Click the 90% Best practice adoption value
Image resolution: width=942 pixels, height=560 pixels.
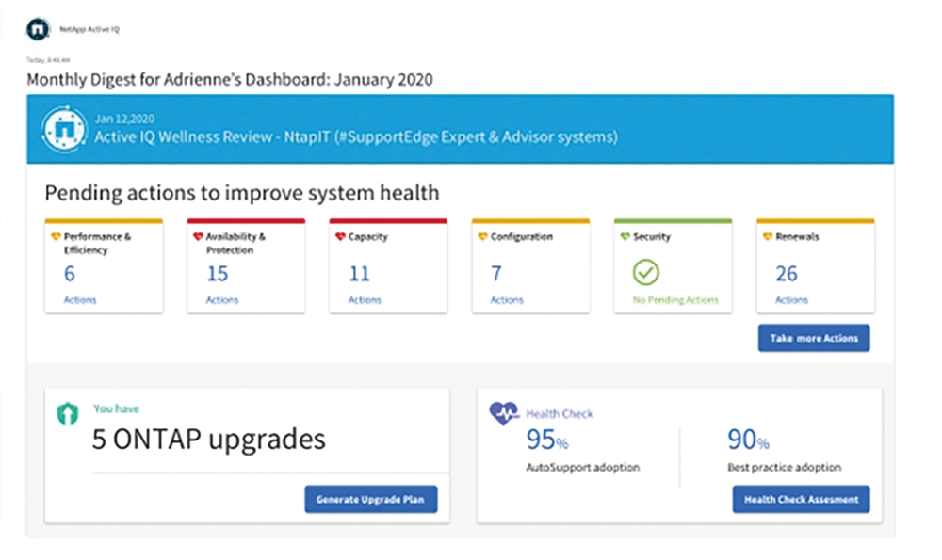coord(749,440)
